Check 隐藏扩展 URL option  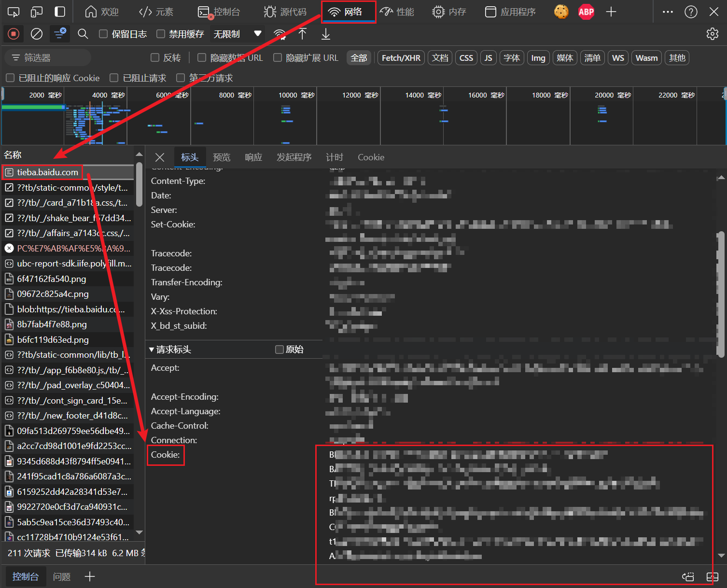(278, 57)
